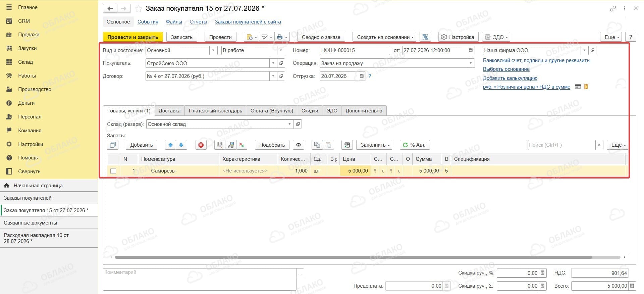Screen dimensions: 644x294
Task: Click the ellipsis button beside Комментарий
Action: pos(300,273)
